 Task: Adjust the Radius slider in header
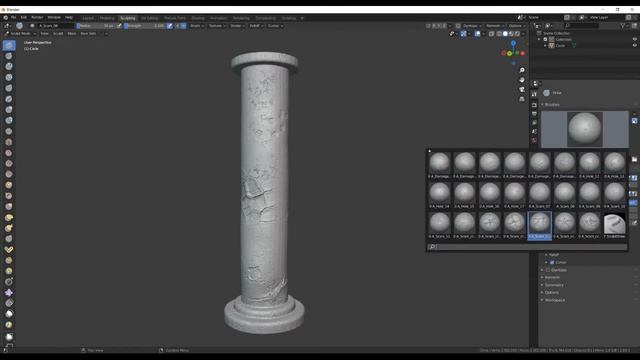[x=96, y=26]
